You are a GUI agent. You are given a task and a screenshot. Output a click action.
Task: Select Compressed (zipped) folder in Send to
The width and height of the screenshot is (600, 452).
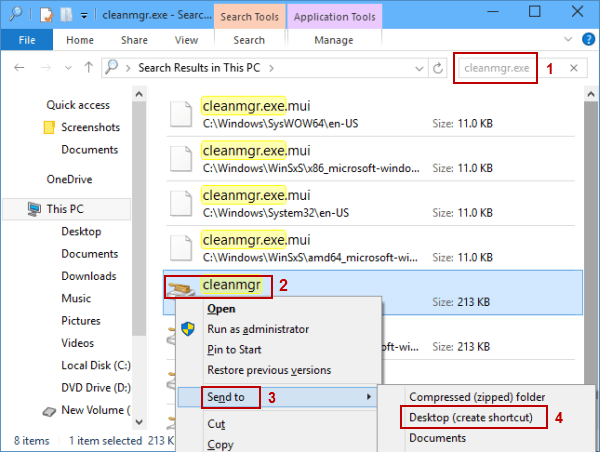pyautogui.click(x=477, y=397)
